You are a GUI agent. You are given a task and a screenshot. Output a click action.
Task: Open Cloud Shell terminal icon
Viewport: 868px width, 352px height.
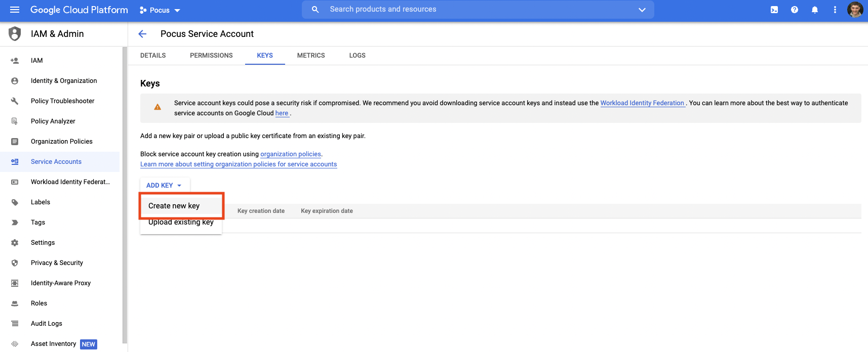pos(774,10)
